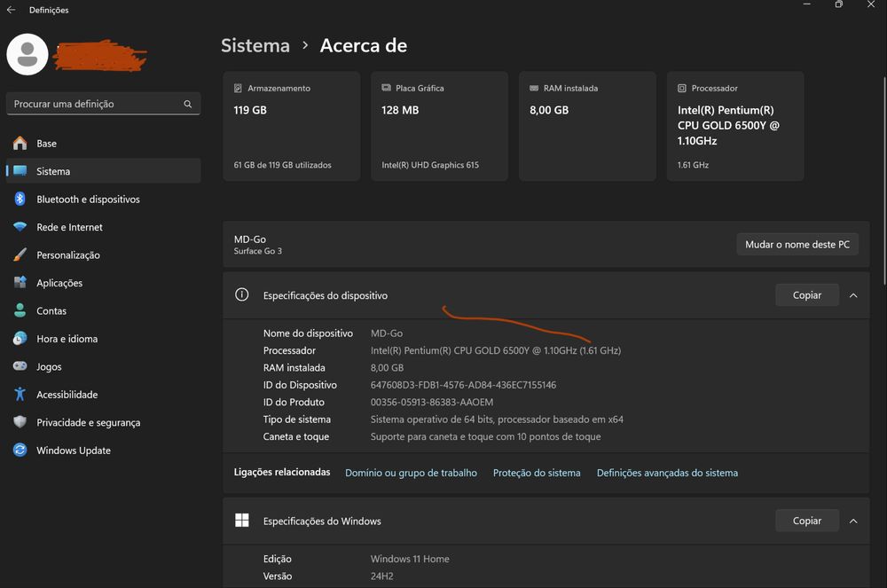Open Windows Update page

tap(104, 450)
